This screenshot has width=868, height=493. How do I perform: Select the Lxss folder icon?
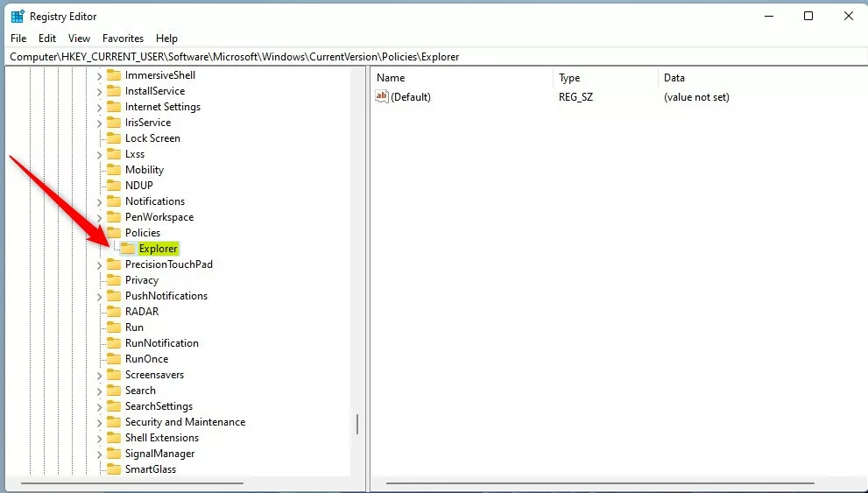click(x=114, y=154)
